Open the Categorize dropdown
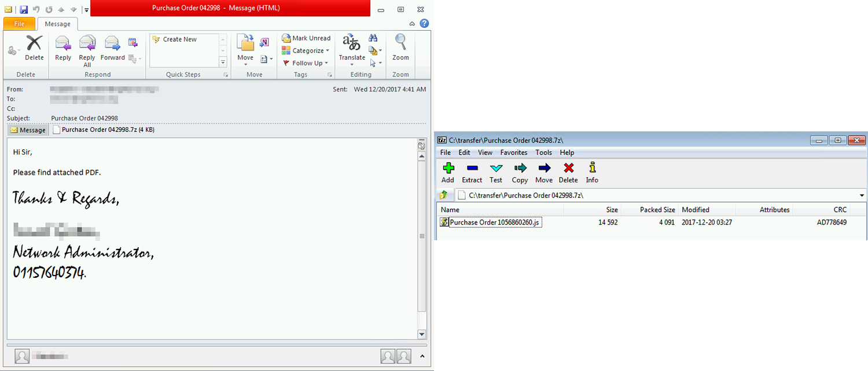The height and width of the screenshot is (371, 868). (x=306, y=50)
